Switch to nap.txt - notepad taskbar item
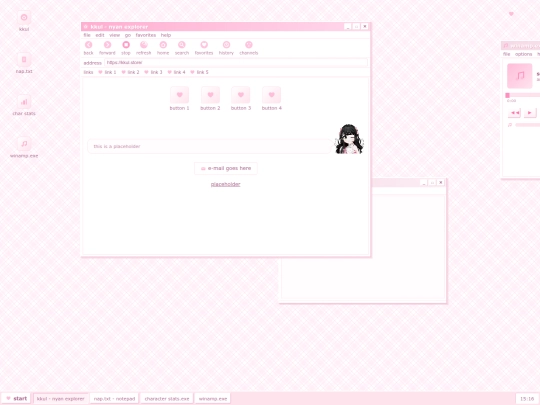The image size is (540, 405). click(x=114, y=398)
